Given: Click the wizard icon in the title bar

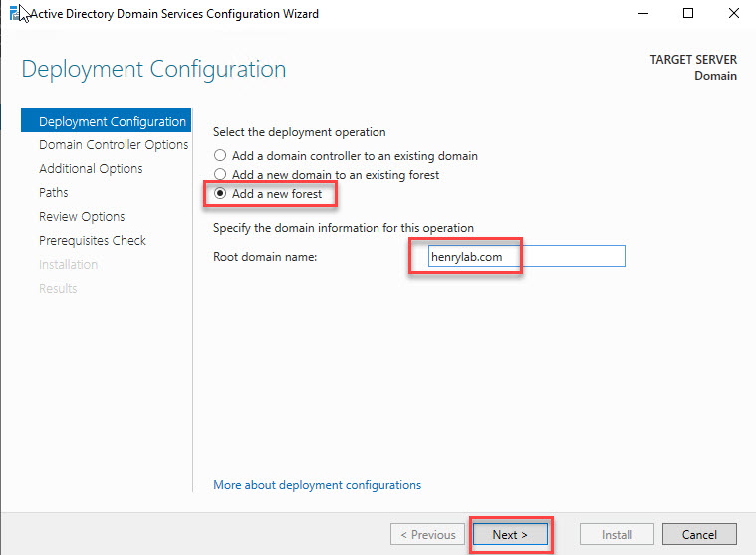Looking at the screenshot, I should pyautogui.click(x=11, y=14).
